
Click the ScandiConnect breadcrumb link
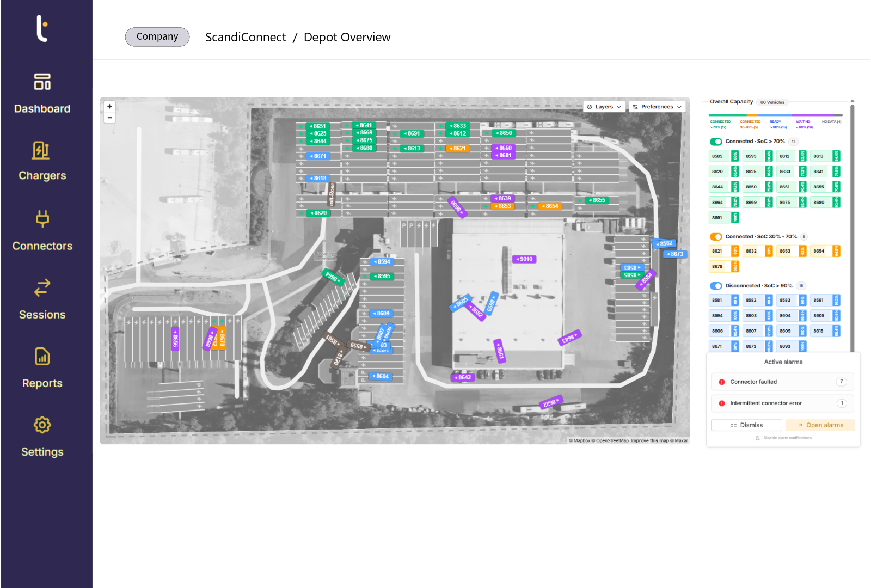click(x=246, y=37)
